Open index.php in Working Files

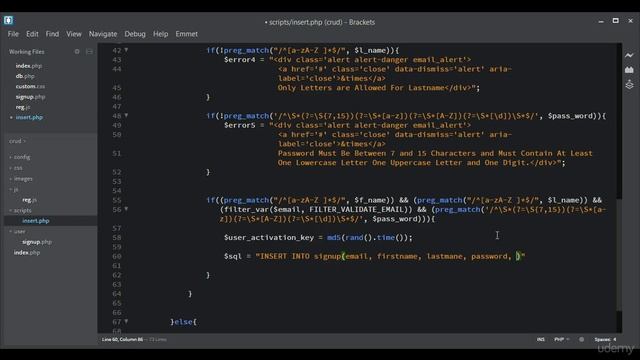point(29,66)
